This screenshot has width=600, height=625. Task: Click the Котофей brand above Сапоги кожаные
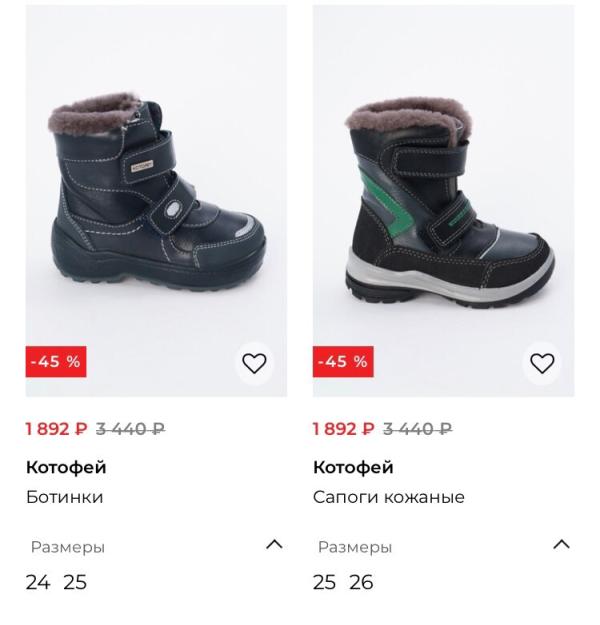click(x=353, y=467)
